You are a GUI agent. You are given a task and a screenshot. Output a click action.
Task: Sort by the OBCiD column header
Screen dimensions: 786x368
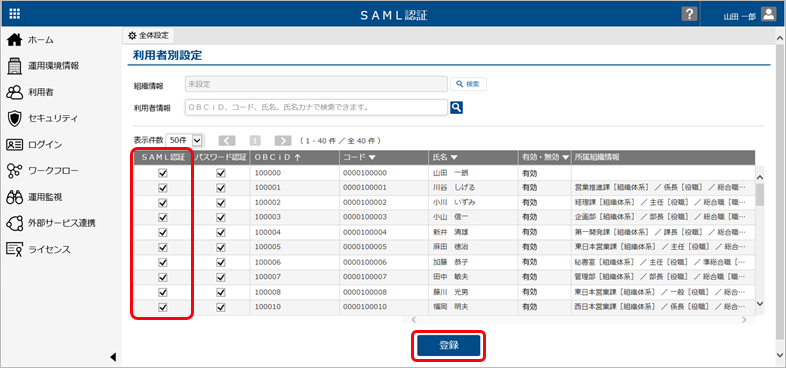[294, 157]
